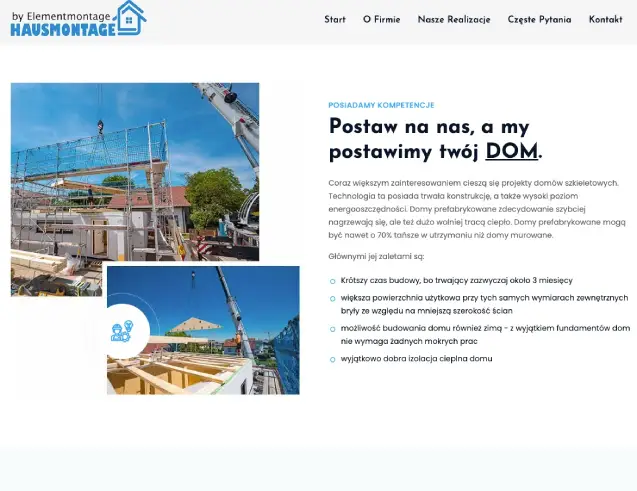The width and height of the screenshot is (637, 491).
Task: Click bullet 'wyjątkowo dobra izolacja cieplna domu'
Action: click(x=416, y=359)
